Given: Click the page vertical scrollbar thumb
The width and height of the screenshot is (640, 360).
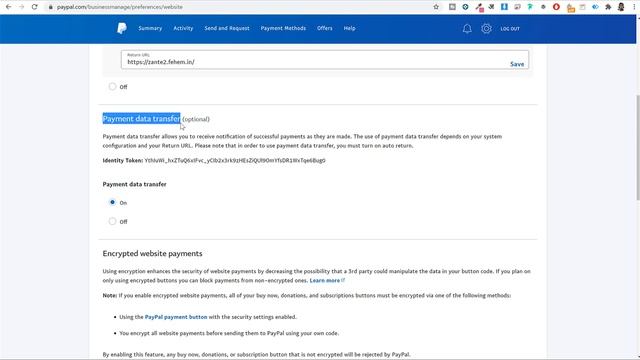Looking at the screenshot, I should [638, 147].
